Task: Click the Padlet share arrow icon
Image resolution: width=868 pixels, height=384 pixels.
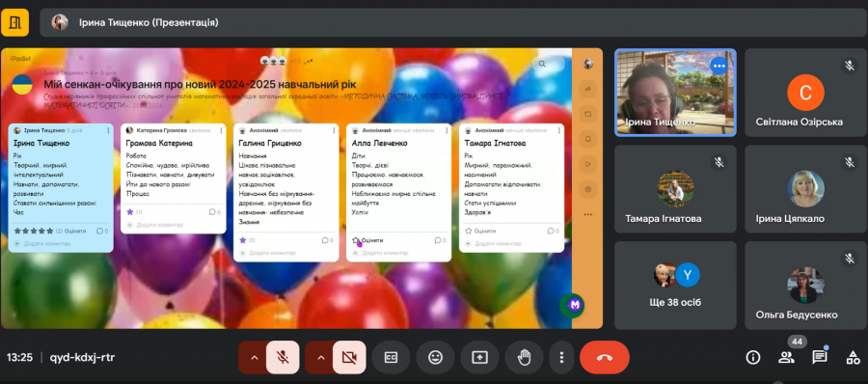Action: 588,89
